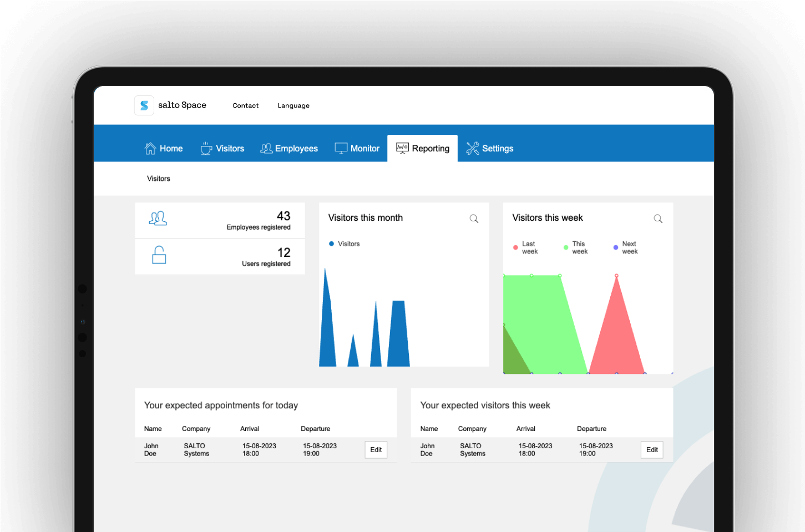This screenshot has width=805, height=532.
Task: Open the Language menu
Action: (x=293, y=105)
